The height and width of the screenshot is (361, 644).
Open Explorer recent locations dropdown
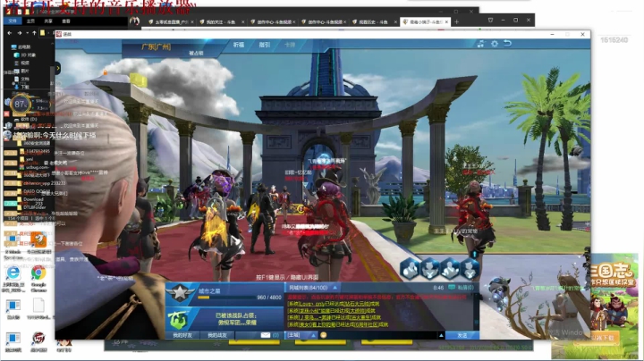click(27, 33)
